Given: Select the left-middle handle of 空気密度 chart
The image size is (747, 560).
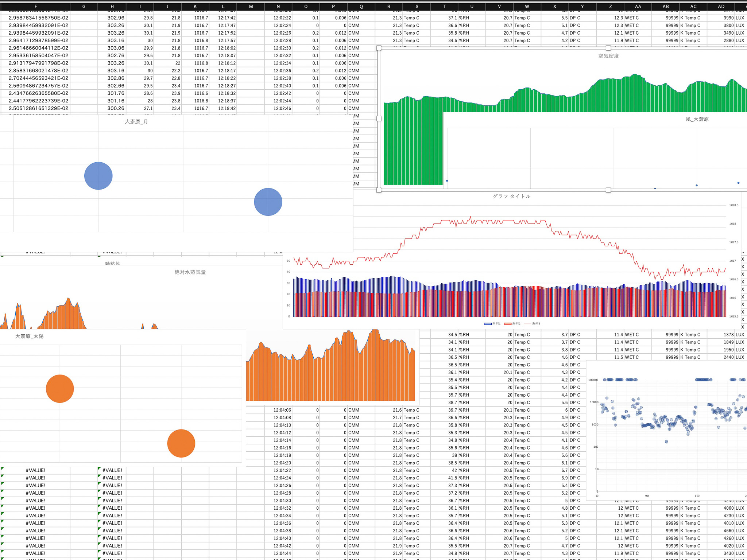Looking at the screenshot, I should [379, 118].
